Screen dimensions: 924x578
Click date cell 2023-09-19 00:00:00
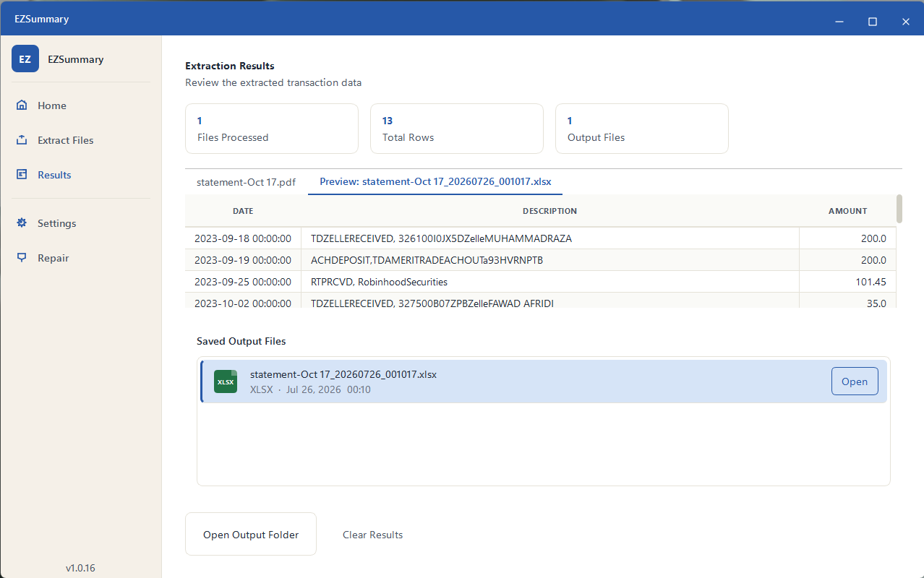(243, 260)
